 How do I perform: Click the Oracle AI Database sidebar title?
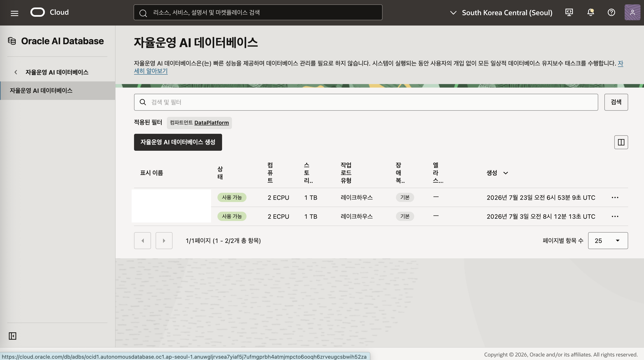click(x=62, y=41)
